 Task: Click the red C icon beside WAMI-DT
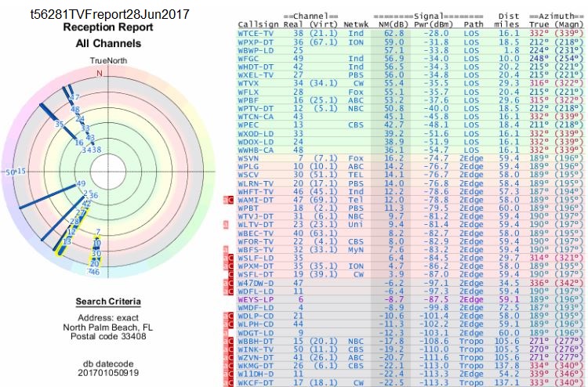click(x=230, y=199)
